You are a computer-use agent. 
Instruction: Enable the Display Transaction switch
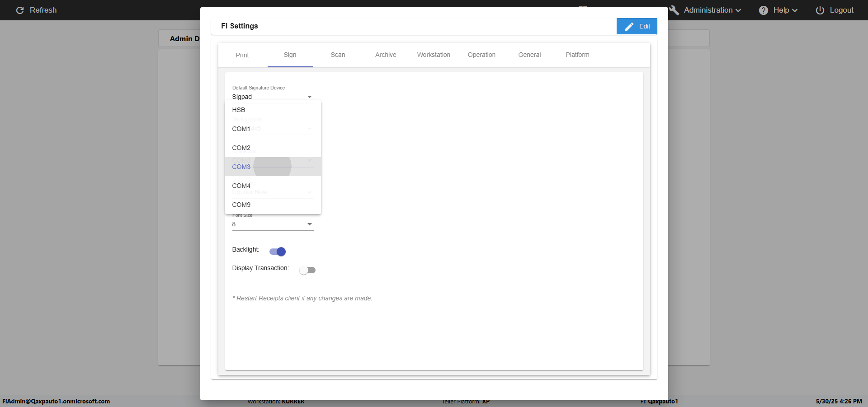(x=307, y=270)
